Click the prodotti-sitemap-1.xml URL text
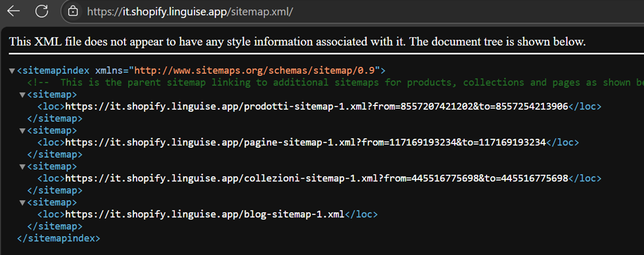This screenshot has height=255, width=644. pos(317,107)
